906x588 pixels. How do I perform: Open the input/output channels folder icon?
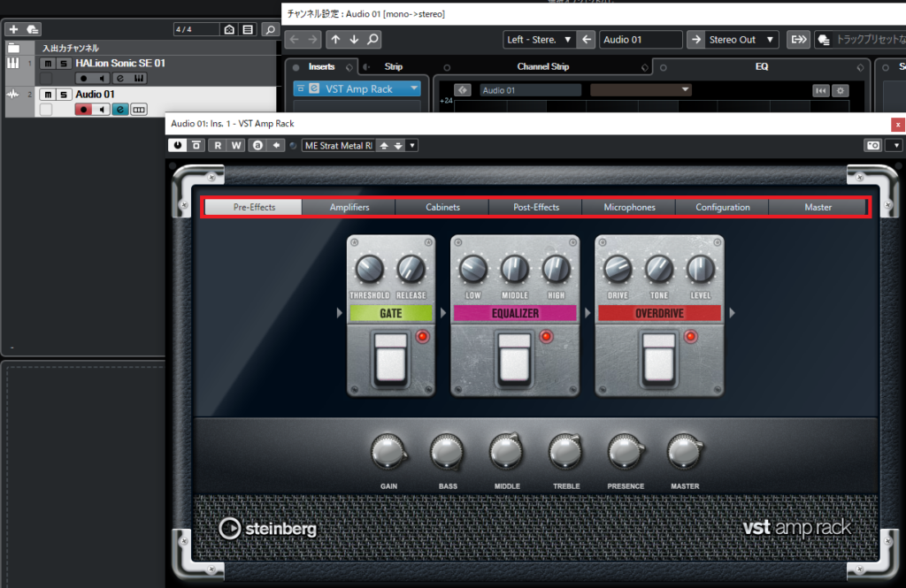tap(14, 48)
